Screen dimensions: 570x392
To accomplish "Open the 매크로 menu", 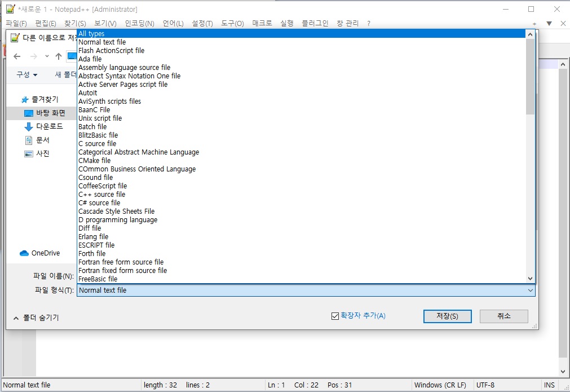I will coord(262,23).
